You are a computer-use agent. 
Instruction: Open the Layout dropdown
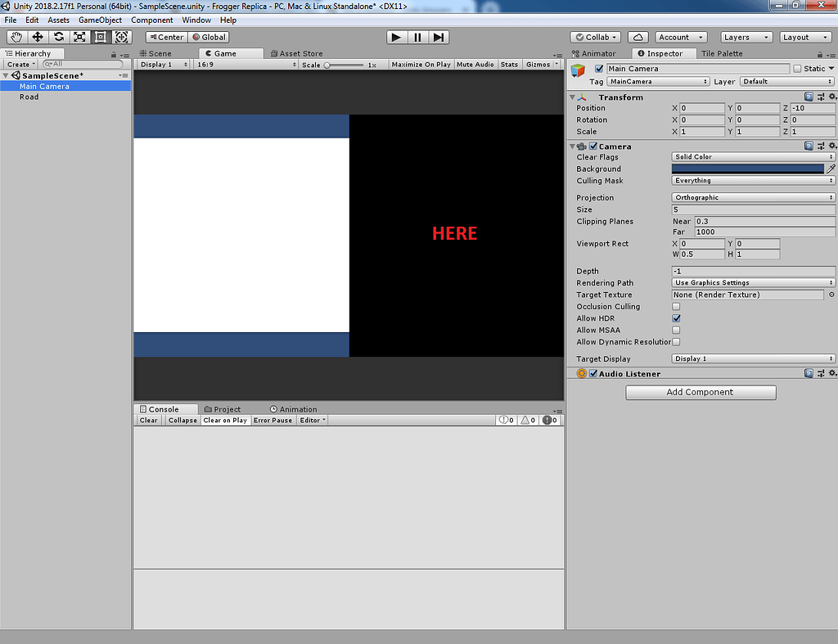(x=804, y=37)
